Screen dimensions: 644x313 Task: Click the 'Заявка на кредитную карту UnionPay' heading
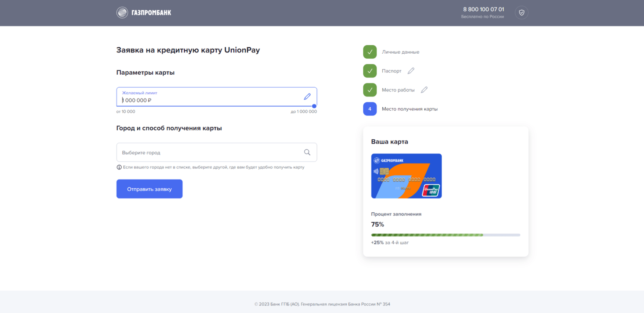coord(188,50)
